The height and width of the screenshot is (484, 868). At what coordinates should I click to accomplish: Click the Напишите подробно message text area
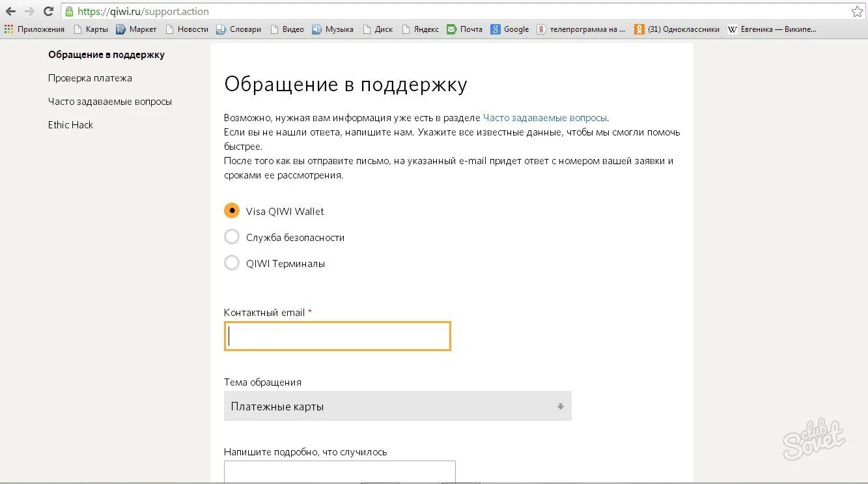click(x=340, y=472)
